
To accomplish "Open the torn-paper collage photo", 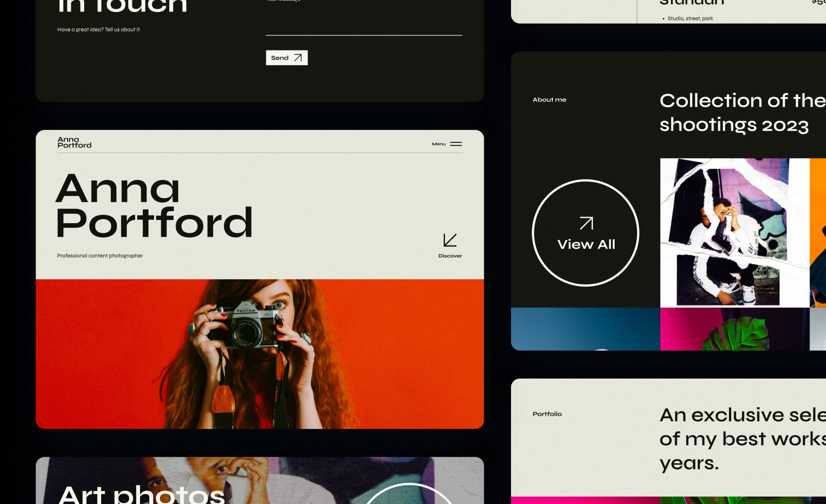I will 734,232.
